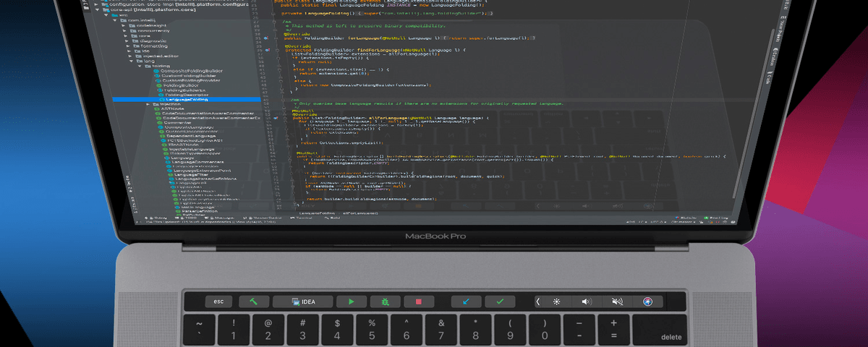Tap the Siri icon on Touch Bar
Screen dimensions: 868x347
click(x=647, y=301)
